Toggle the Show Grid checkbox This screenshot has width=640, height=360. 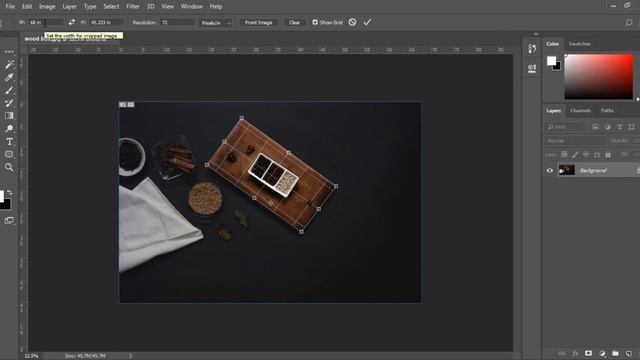pyautogui.click(x=315, y=22)
